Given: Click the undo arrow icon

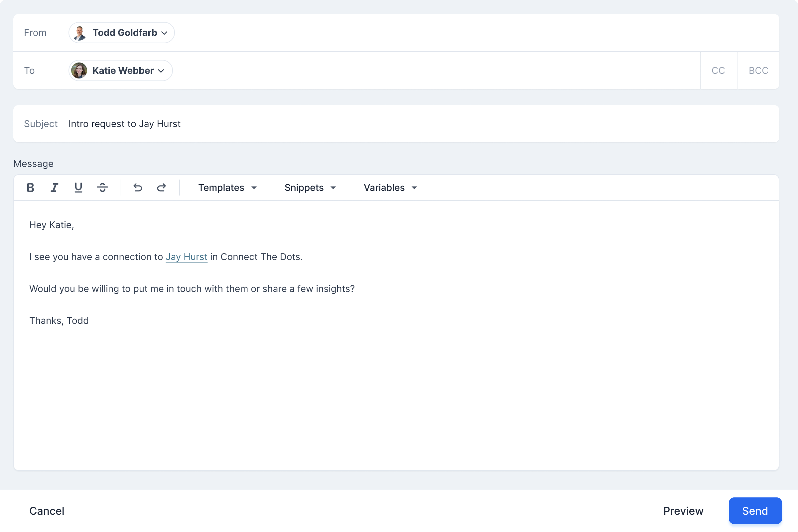Looking at the screenshot, I should 138,188.
